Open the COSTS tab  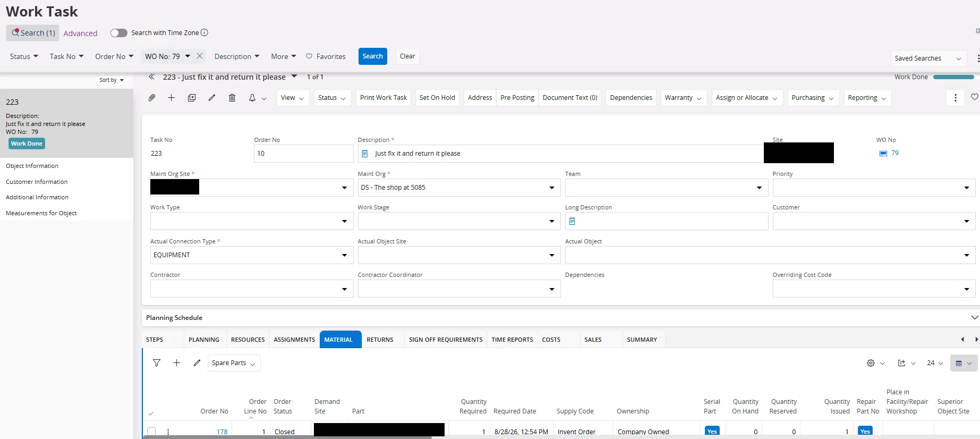pos(551,340)
